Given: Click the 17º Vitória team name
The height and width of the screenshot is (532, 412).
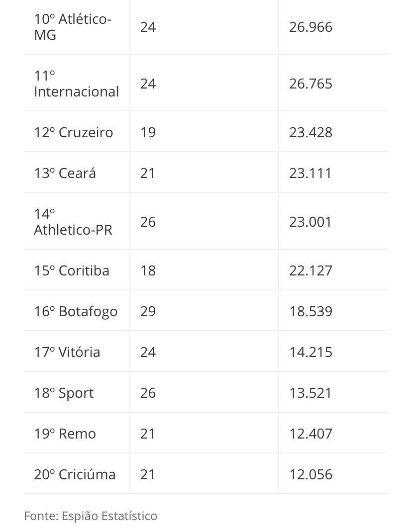Looking at the screenshot, I should pyautogui.click(x=67, y=352).
